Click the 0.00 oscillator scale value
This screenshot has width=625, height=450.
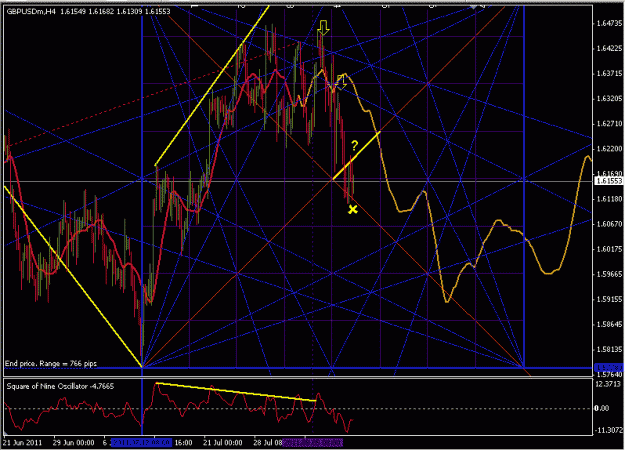pyautogui.click(x=601, y=408)
